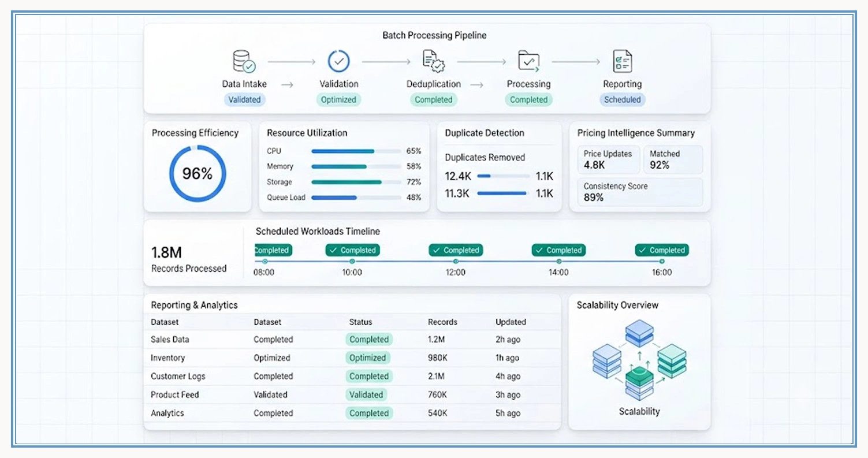Click the Completed status pill for Sales Data
868x458 pixels.
coord(369,340)
